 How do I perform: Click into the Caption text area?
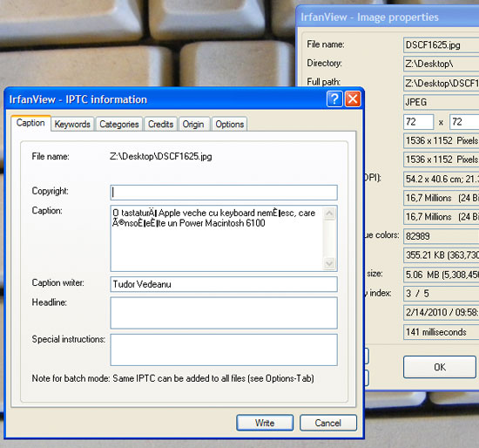click(217, 238)
